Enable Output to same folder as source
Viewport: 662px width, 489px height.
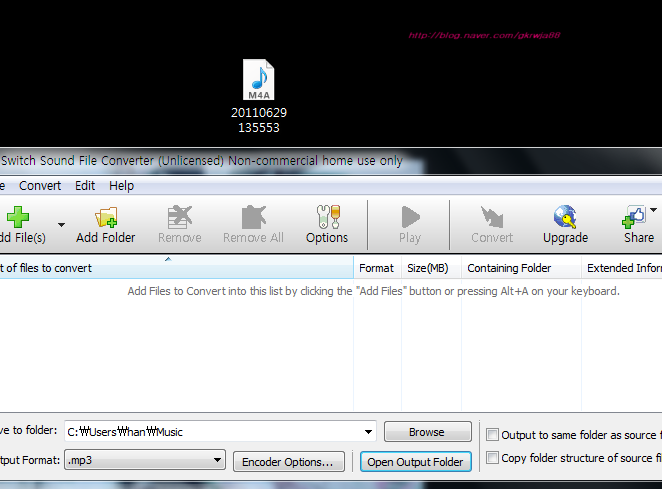492,434
